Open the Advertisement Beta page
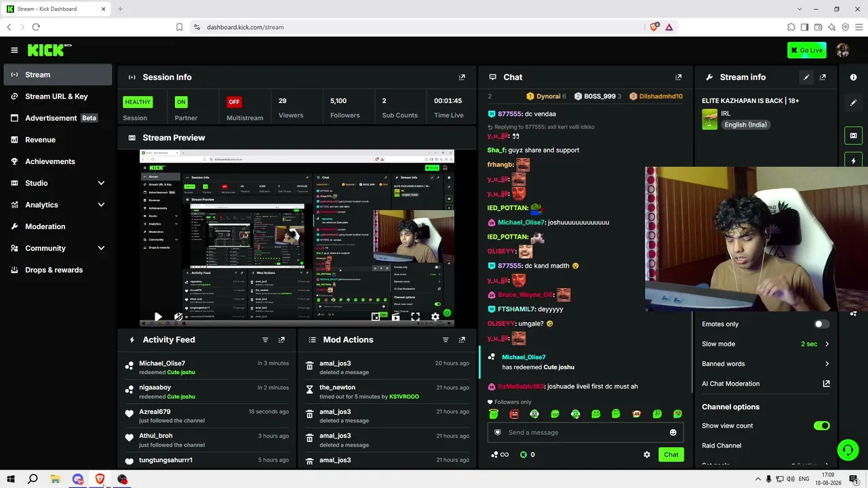Screen dimensions: 868x488 click(58, 118)
